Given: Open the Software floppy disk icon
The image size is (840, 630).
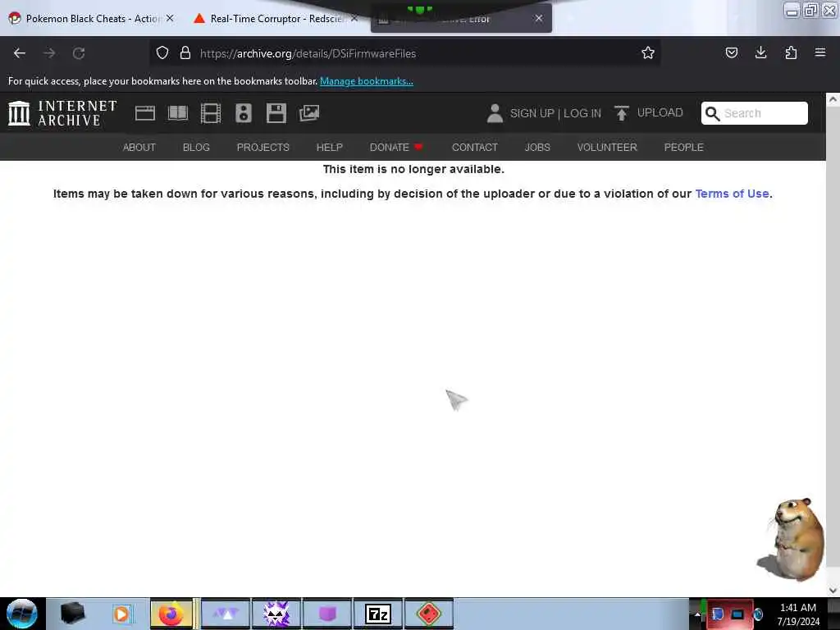Looking at the screenshot, I should coord(276,113).
